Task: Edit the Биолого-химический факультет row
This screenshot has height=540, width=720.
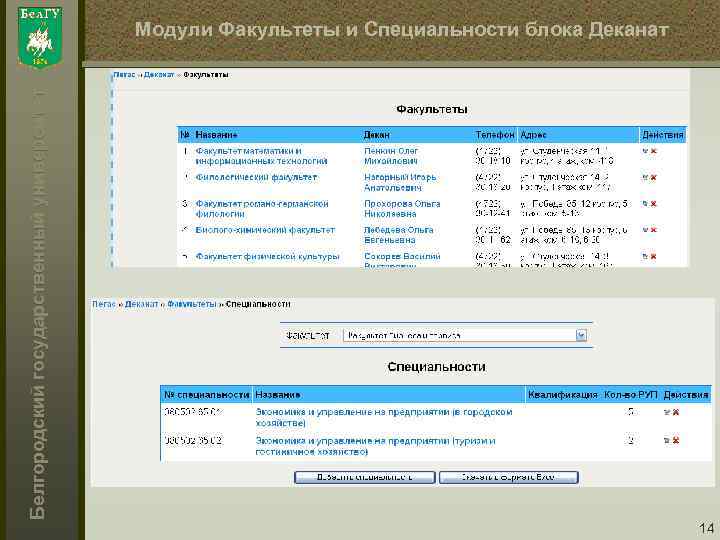Action: coord(645,230)
